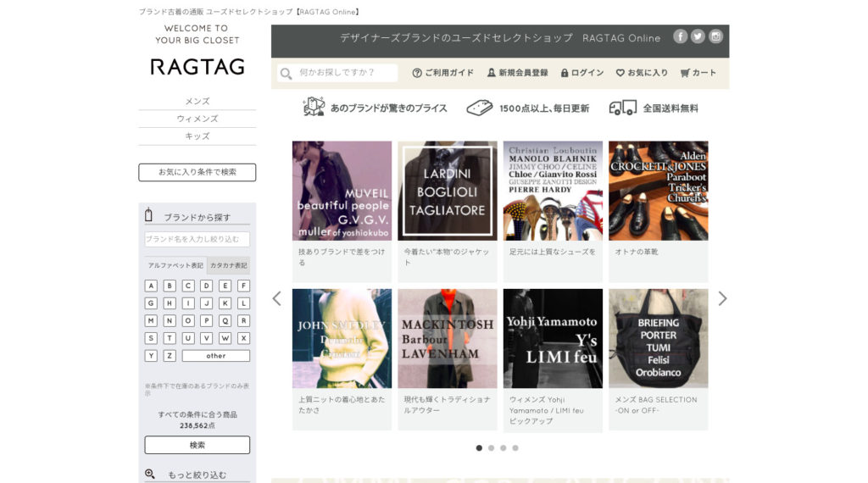Go to next carousel slide arrow
868x483 pixels.
722,299
